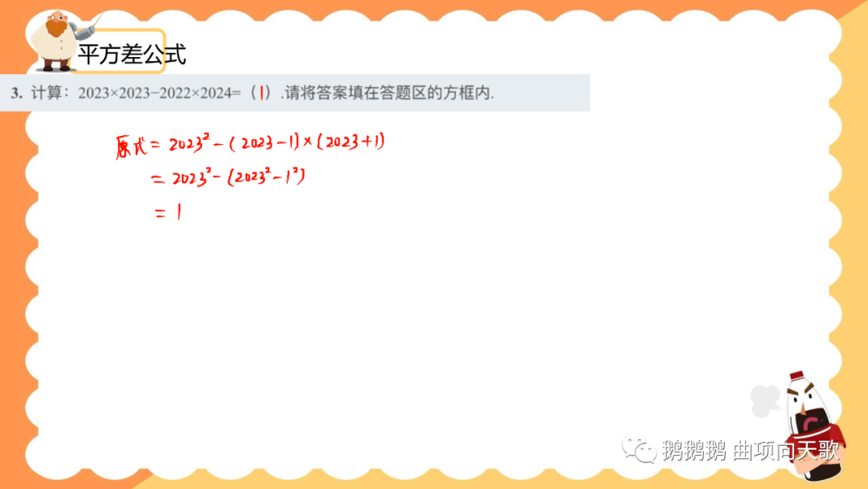Click the watermark text 鹅鹅鹅 曲项向天歌
Image resolution: width=868 pixels, height=489 pixels.
tap(751, 450)
